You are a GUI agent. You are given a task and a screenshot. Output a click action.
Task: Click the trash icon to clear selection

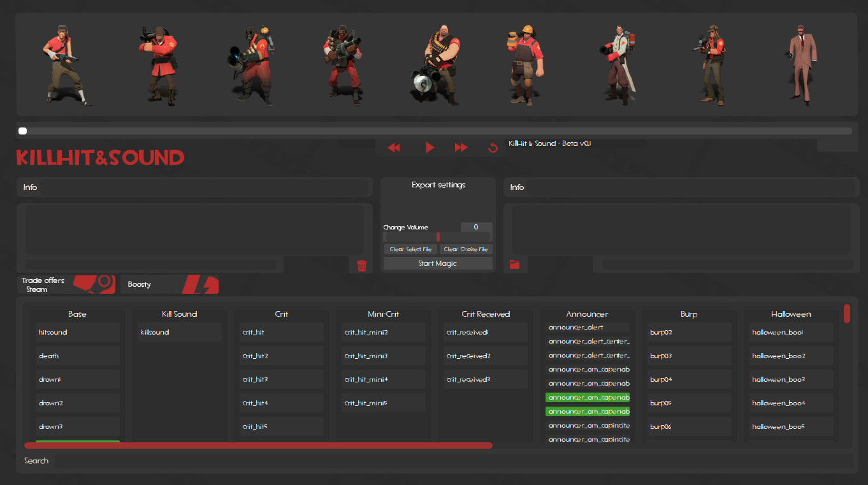(x=362, y=265)
